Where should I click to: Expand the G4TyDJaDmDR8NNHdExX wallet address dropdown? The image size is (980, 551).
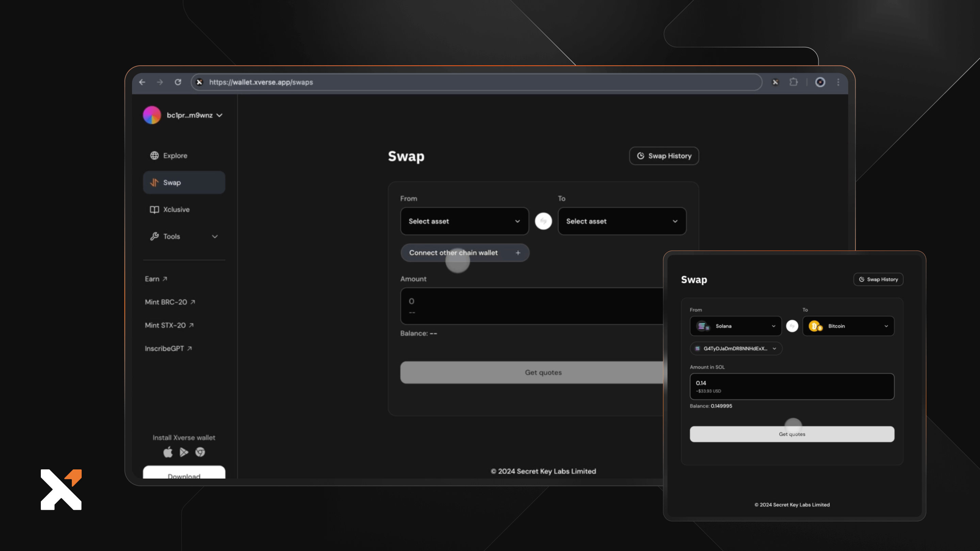point(736,348)
